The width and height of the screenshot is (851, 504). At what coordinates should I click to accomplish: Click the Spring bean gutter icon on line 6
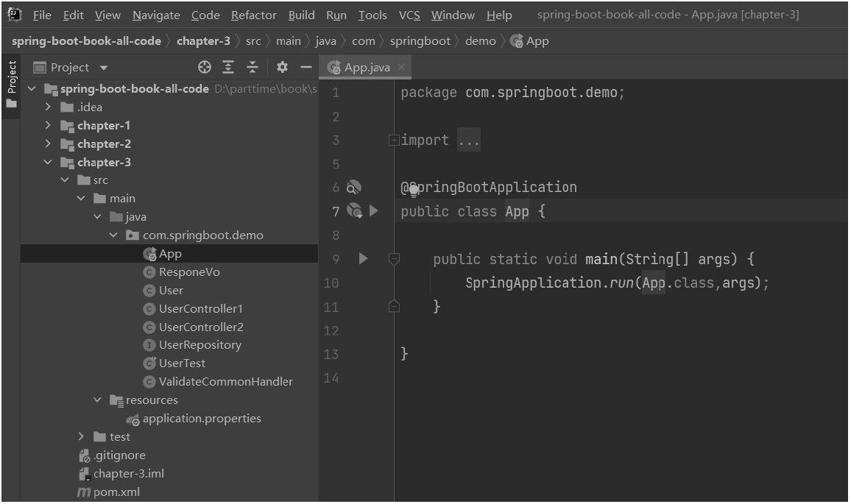(x=354, y=187)
